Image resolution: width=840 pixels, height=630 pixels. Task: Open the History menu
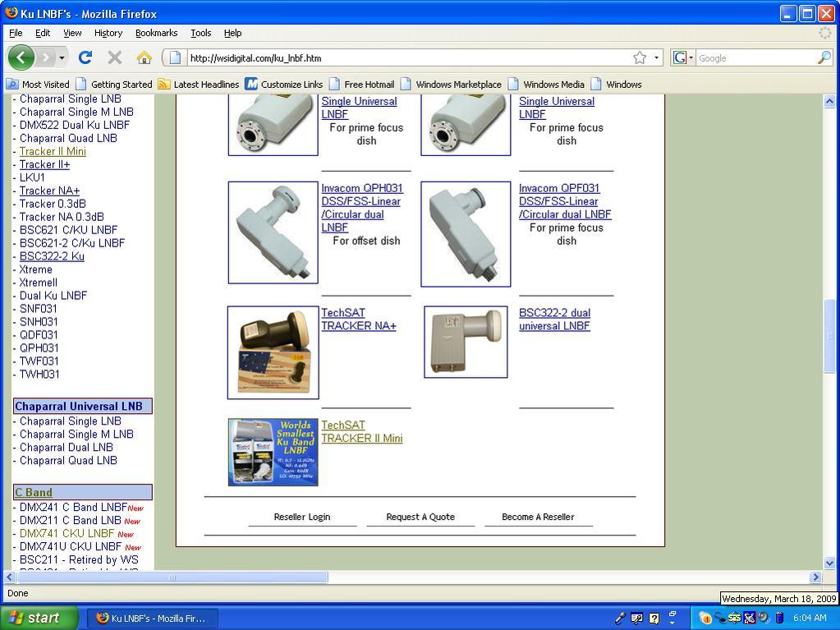point(108,33)
